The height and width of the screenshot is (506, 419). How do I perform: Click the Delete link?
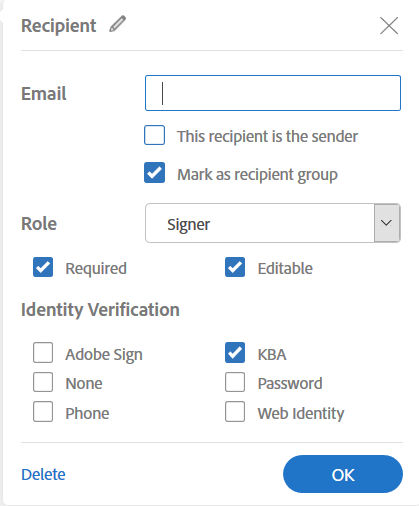click(x=43, y=474)
